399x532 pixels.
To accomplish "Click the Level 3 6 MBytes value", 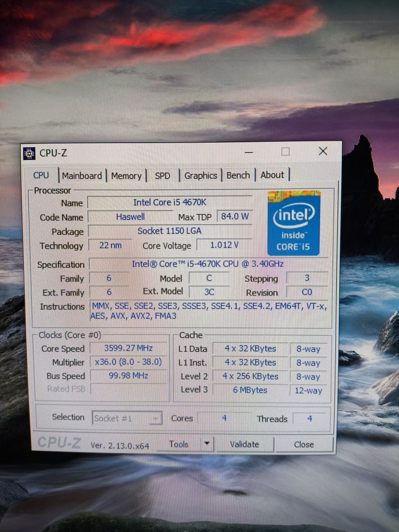I will tap(250, 390).
